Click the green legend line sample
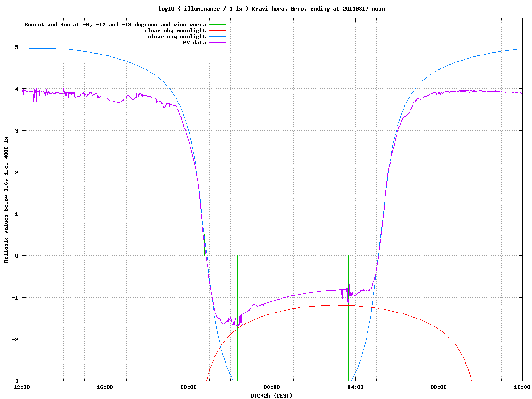The height and width of the screenshot is (399, 532). [218, 25]
